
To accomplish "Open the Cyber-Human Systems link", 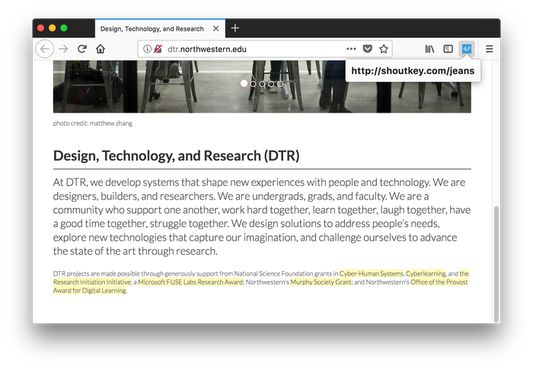I will point(371,273).
